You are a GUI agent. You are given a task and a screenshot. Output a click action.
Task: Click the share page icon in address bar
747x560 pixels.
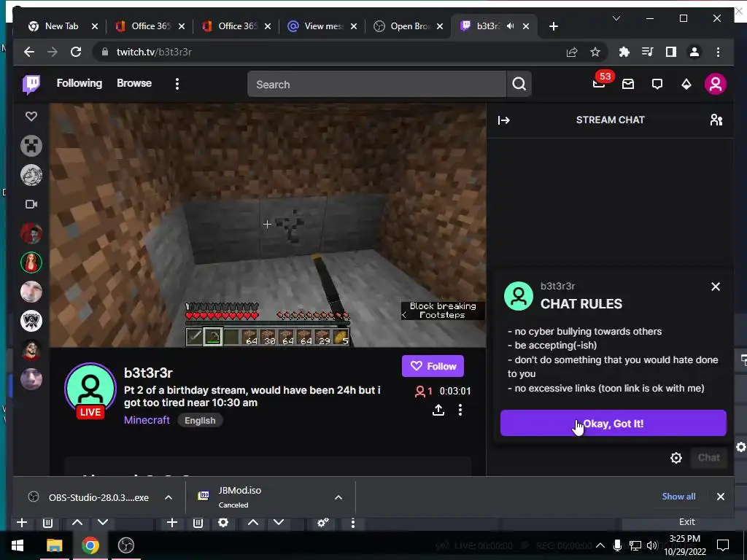click(x=572, y=52)
